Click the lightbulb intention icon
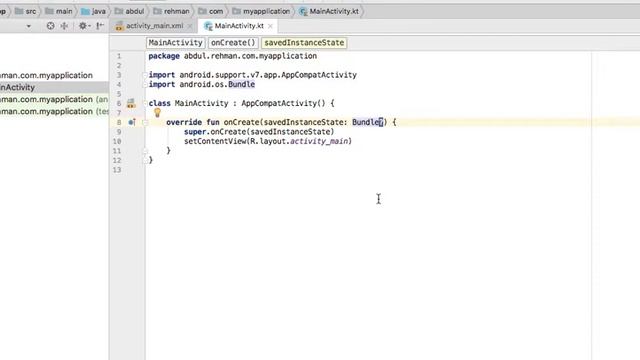Screen dimensions: 640x360 coord(157,112)
